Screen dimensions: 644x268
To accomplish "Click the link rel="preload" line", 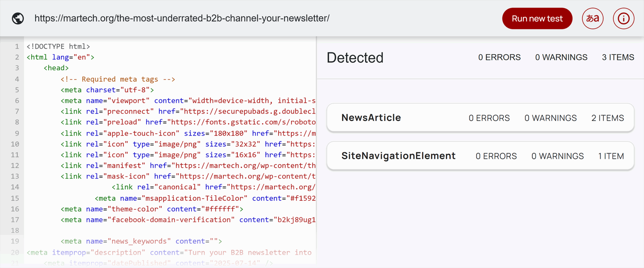I will click(188, 122).
